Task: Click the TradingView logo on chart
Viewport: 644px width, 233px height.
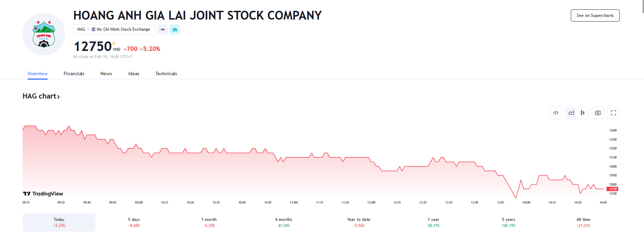Action: 43,194
